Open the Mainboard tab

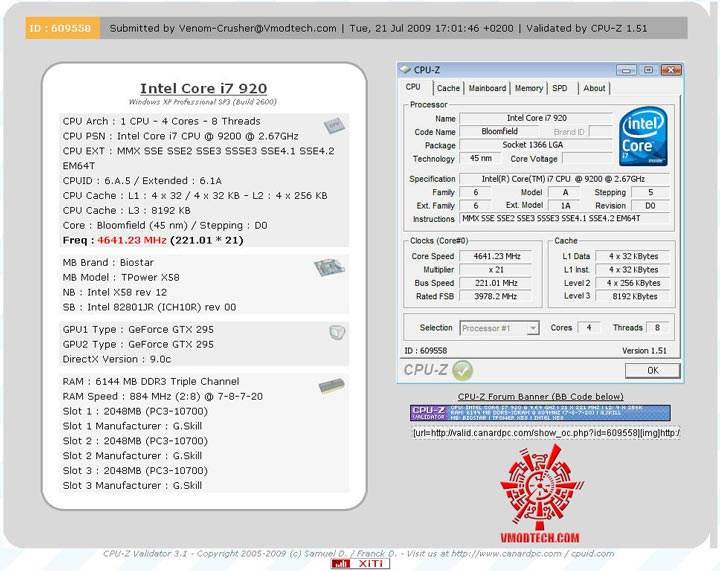pos(487,88)
